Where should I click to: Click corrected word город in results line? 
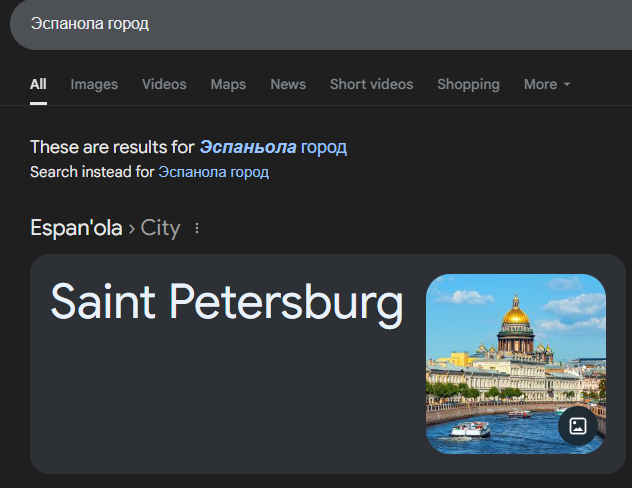[324, 147]
